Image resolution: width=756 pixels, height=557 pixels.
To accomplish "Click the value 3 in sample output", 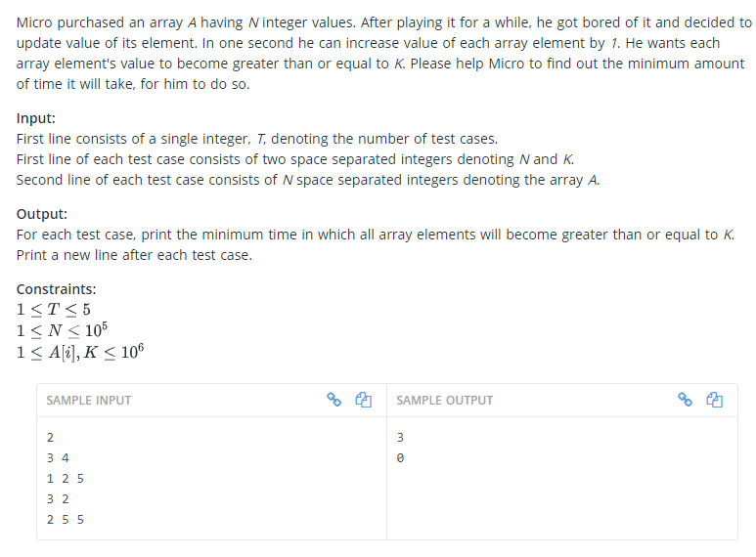I will click(400, 437).
